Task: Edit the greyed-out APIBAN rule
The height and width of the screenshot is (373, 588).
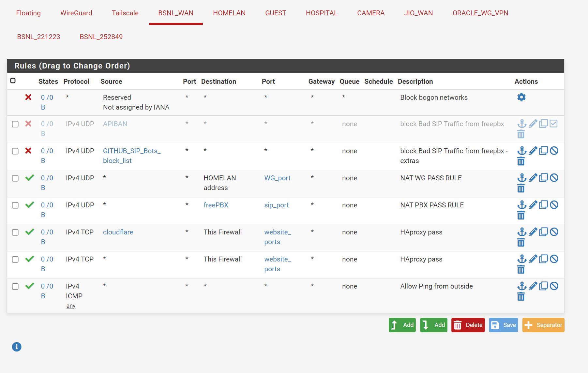Action: tap(533, 124)
